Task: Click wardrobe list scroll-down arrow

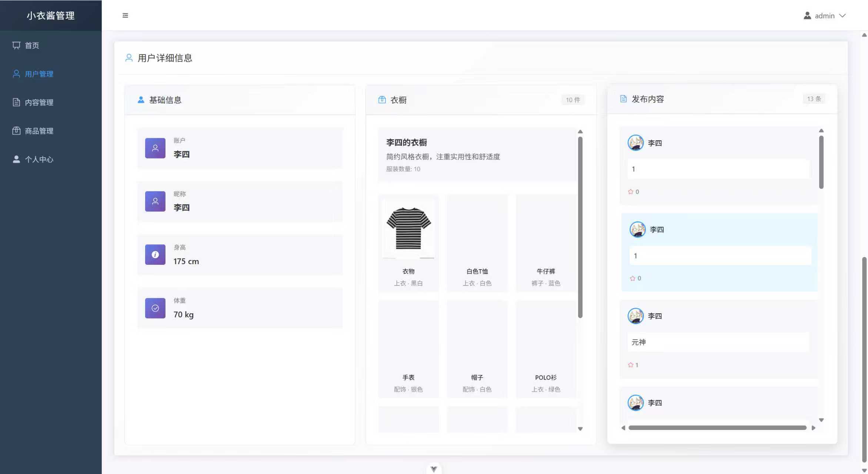Action: pyautogui.click(x=580, y=429)
